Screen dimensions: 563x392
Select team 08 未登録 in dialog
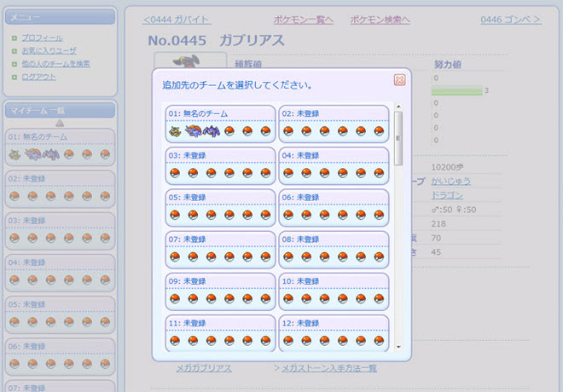tap(334, 250)
